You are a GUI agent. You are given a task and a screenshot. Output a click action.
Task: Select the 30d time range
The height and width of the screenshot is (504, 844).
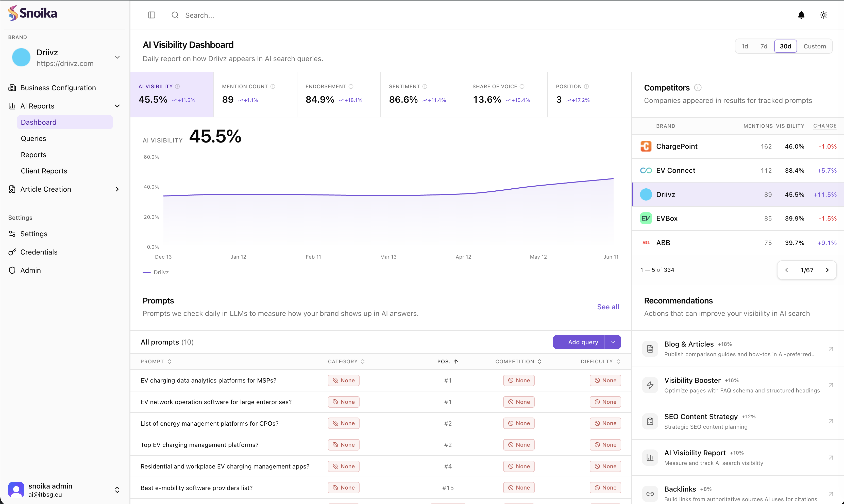785,46
